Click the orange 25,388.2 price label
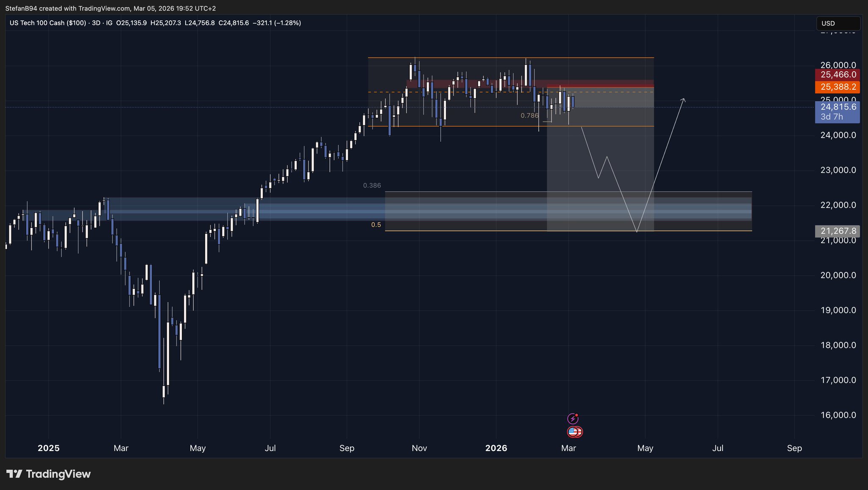 click(x=837, y=87)
